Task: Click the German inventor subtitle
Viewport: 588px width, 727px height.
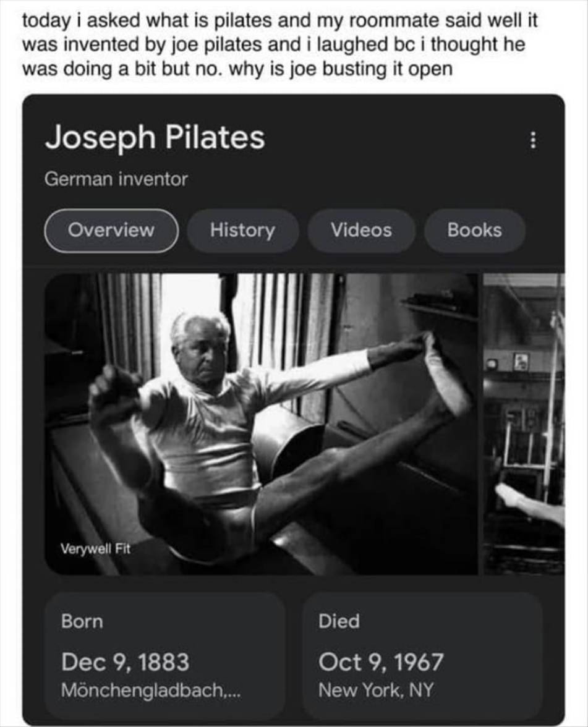Action: pos(116,180)
